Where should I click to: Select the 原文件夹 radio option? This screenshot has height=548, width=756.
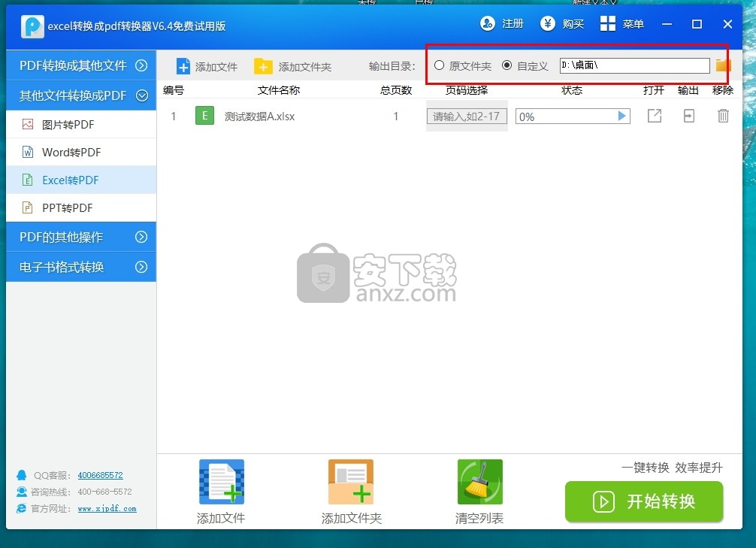point(462,65)
